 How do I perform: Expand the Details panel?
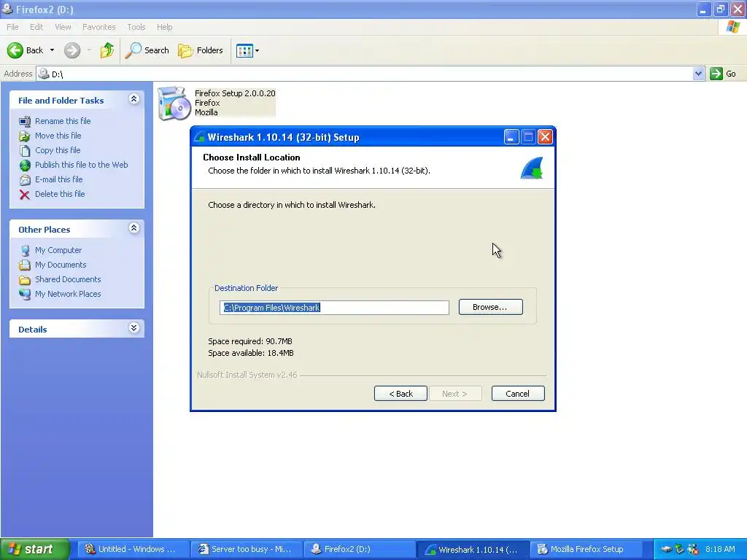click(134, 327)
